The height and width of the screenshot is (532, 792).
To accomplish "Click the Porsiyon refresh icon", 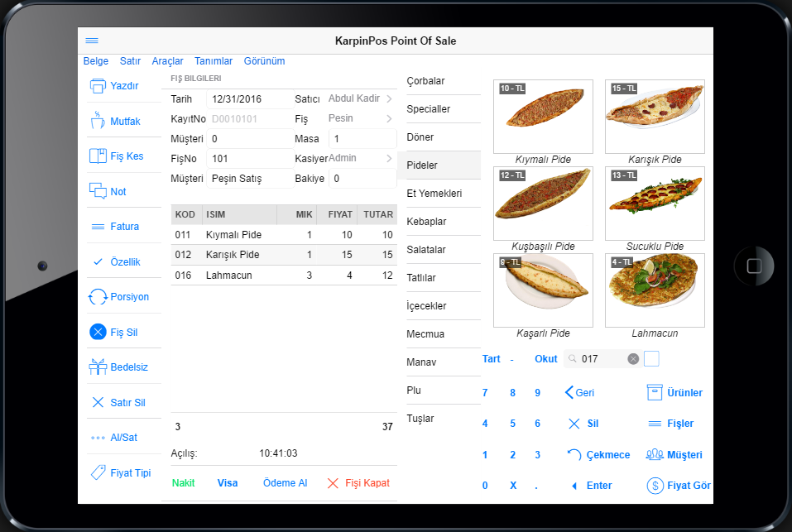I will (x=98, y=297).
